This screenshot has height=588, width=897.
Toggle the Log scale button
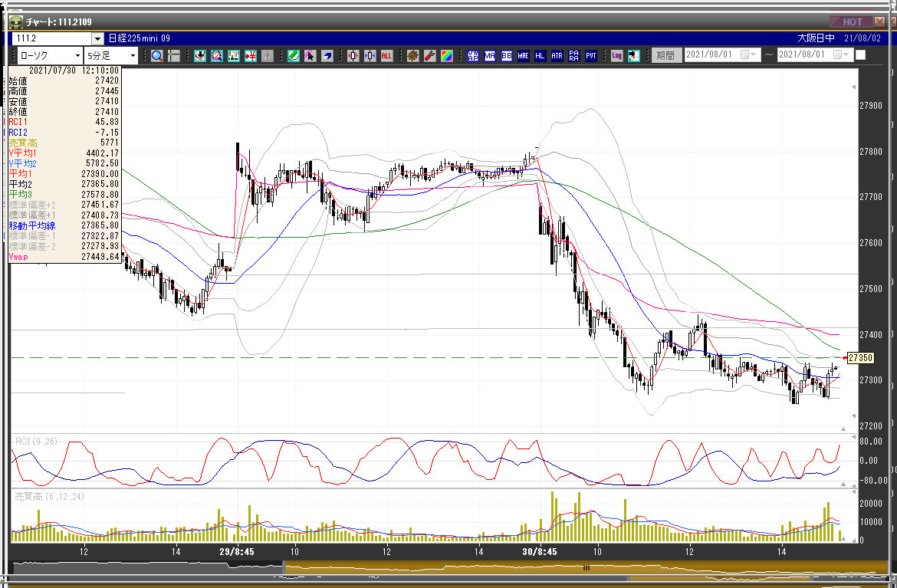click(616, 55)
